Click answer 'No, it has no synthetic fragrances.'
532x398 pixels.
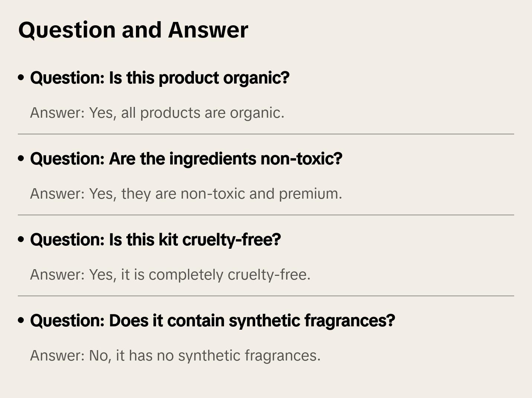175,356
